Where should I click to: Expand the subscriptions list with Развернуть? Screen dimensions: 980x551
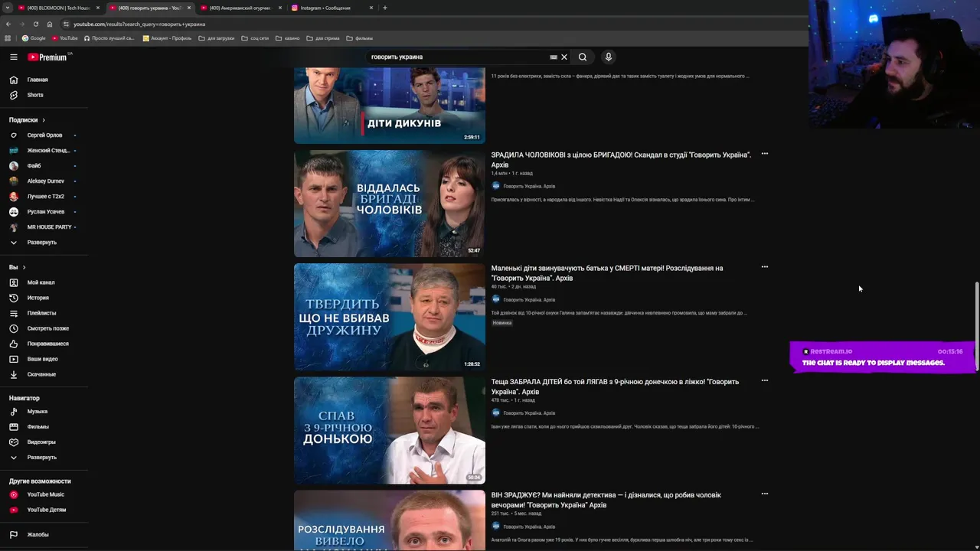(44, 243)
